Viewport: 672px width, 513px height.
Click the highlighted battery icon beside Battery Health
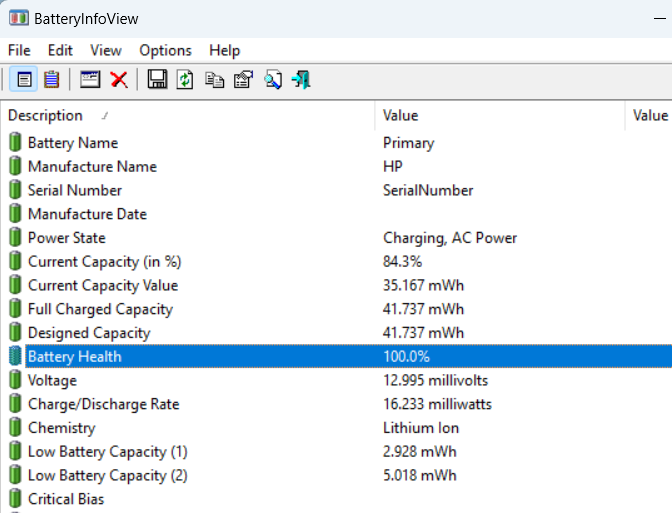coord(15,356)
